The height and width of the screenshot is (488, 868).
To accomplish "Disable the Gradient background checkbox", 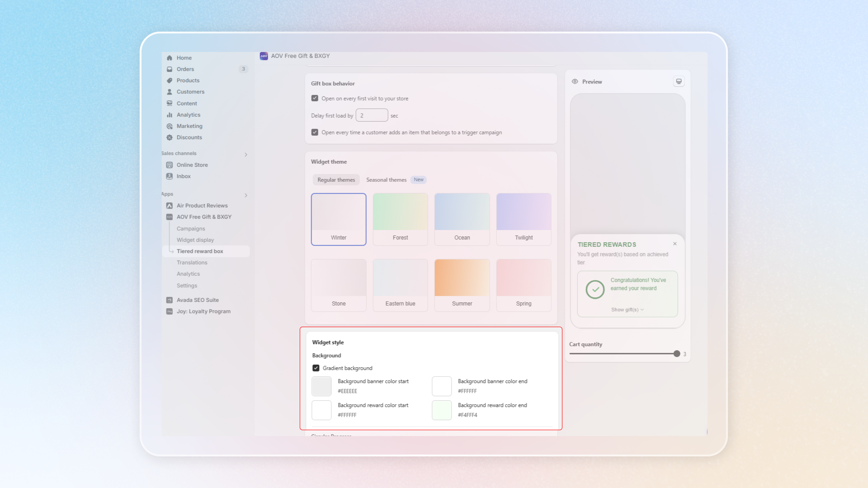I will (x=316, y=368).
